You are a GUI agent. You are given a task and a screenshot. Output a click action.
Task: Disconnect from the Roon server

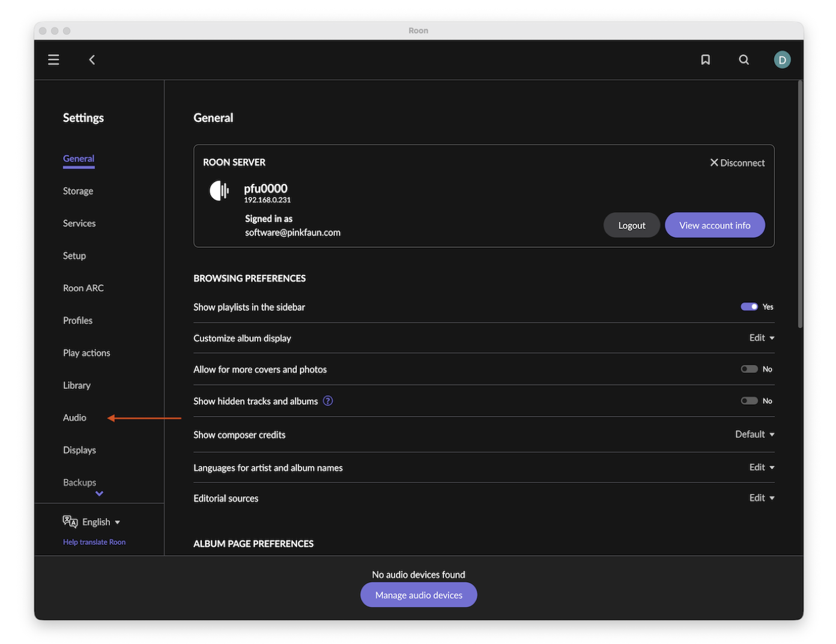pos(738,163)
